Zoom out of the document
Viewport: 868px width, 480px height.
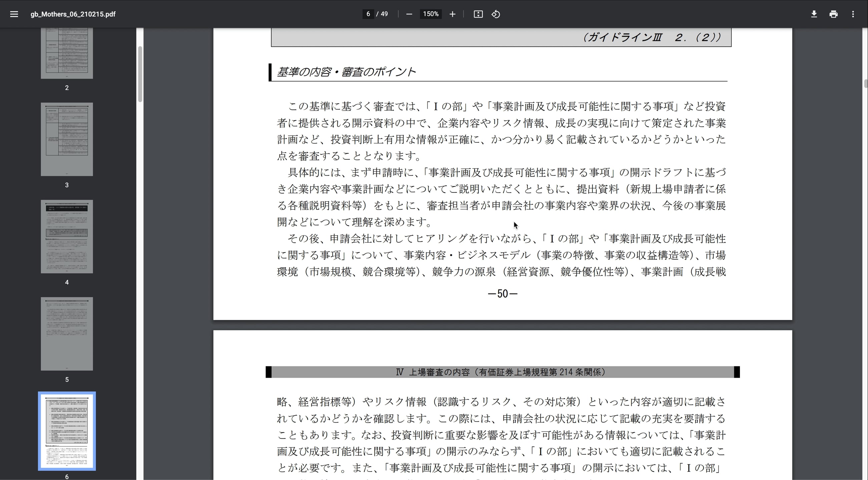pos(409,14)
